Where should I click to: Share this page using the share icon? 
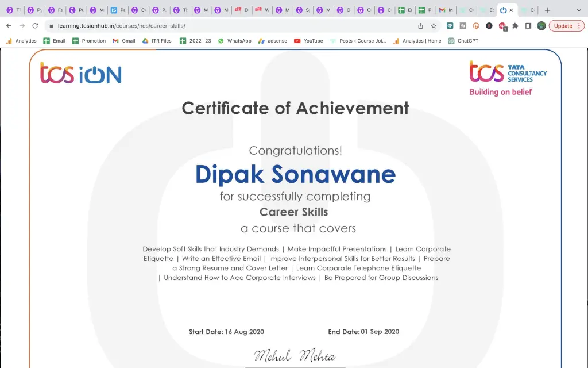420,26
